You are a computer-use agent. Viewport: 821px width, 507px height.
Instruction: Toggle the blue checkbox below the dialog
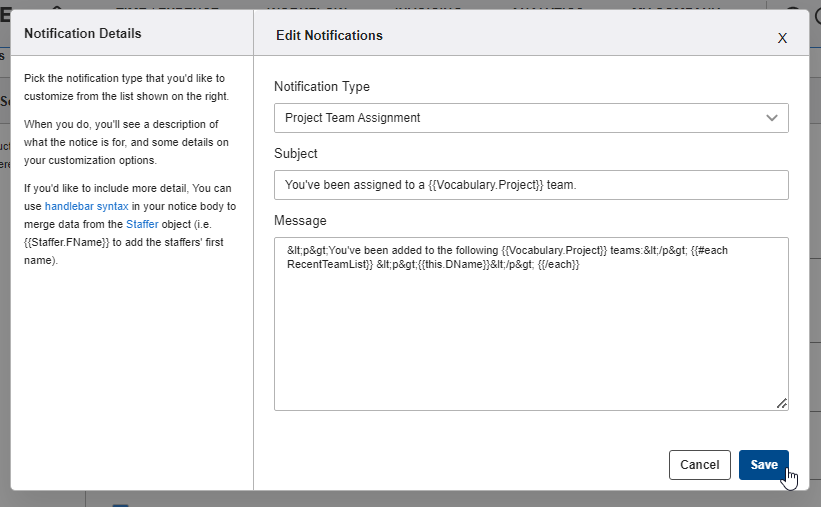(x=120, y=504)
